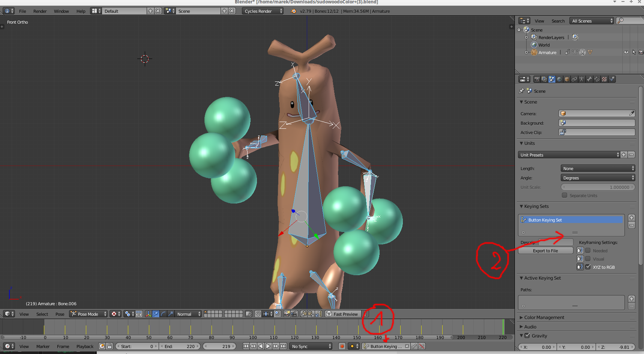
Task: Open the Render menu
Action: point(40,11)
